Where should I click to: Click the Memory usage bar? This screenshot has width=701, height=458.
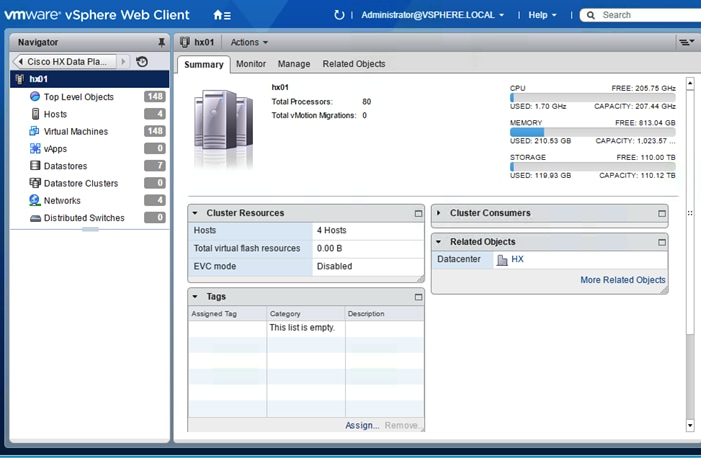pyautogui.click(x=592, y=132)
